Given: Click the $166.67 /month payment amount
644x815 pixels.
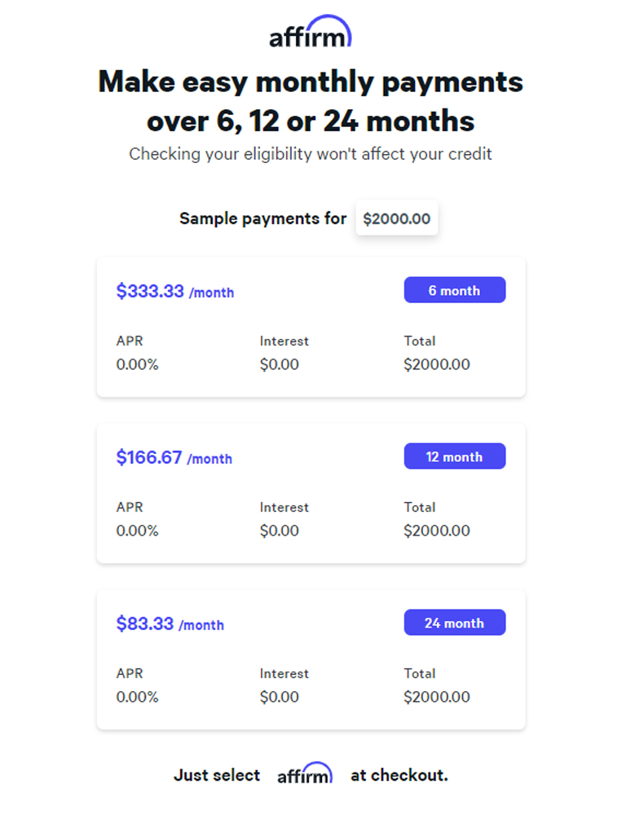Looking at the screenshot, I should coord(174,458).
